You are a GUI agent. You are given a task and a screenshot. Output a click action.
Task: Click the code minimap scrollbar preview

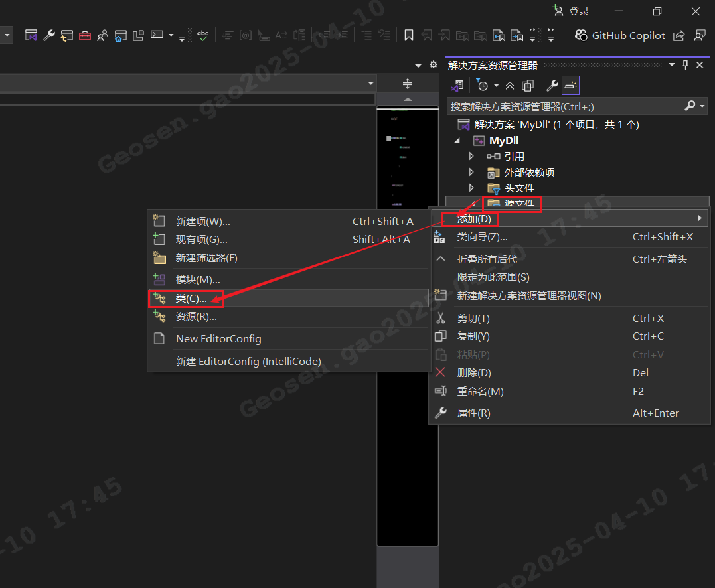[408, 325]
